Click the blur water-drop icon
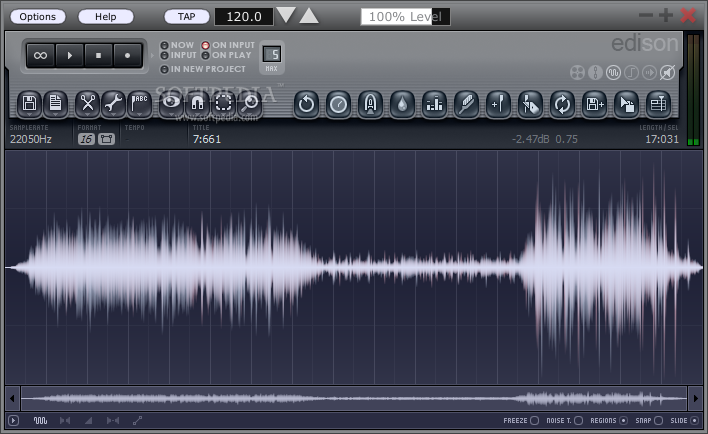 (x=402, y=105)
